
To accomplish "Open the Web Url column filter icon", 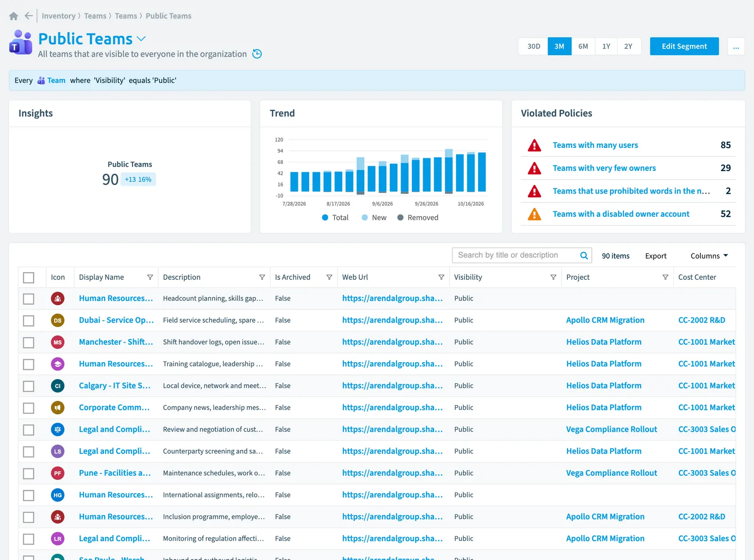I will click(x=441, y=277).
